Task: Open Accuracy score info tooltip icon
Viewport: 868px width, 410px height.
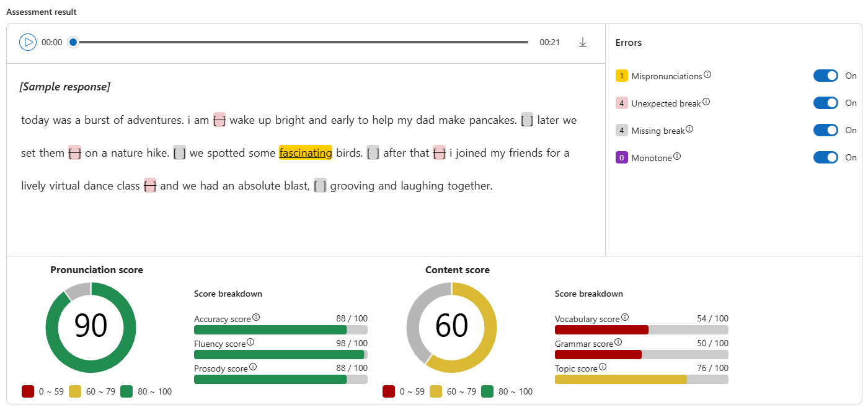Action: click(256, 318)
